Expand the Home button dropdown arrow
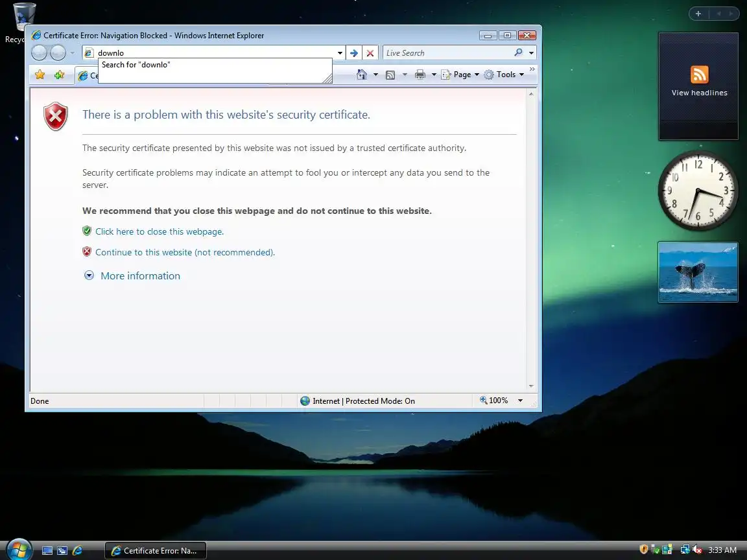This screenshot has width=747, height=560. pos(375,75)
